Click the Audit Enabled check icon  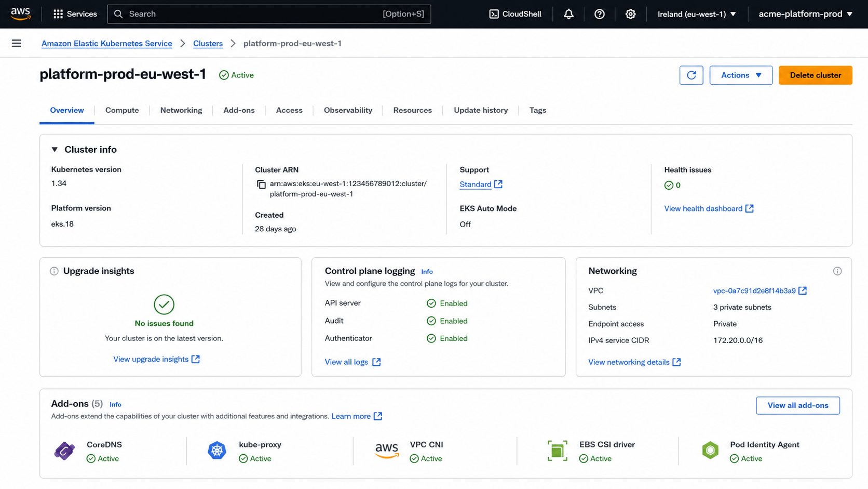(431, 321)
